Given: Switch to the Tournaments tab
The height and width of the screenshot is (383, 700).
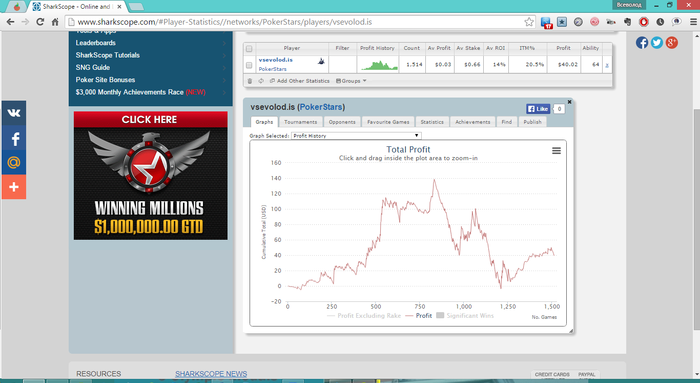Looking at the screenshot, I should [x=300, y=122].
